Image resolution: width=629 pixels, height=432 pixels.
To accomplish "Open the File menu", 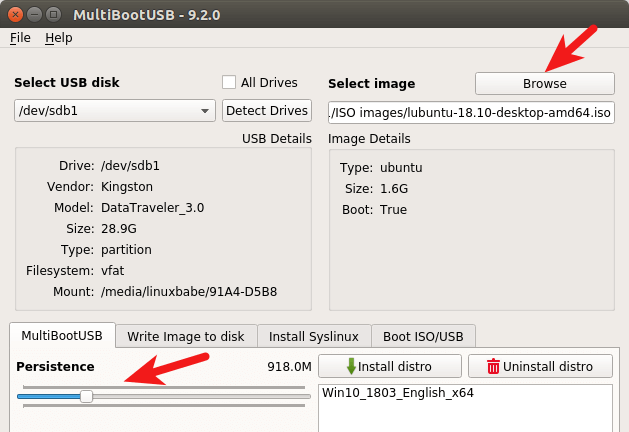I will (x=20, y=38).
